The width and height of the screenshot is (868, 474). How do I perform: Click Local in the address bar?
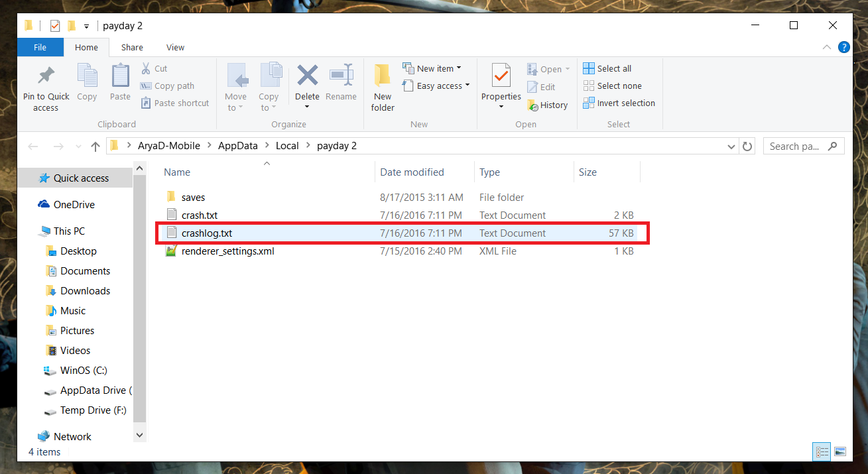pos(288,146)
